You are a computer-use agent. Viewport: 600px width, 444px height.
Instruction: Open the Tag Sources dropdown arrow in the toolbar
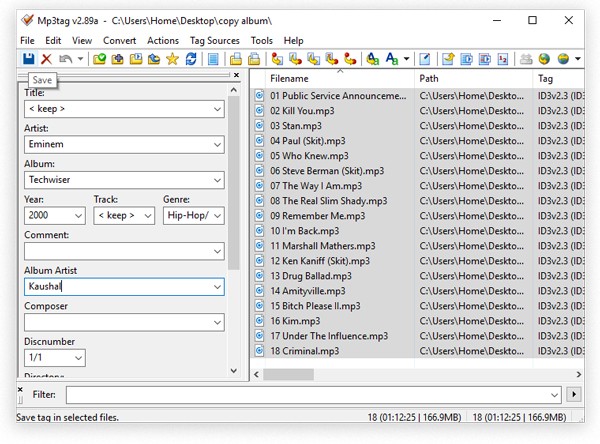pyautogui.click(x=578, y=59)
